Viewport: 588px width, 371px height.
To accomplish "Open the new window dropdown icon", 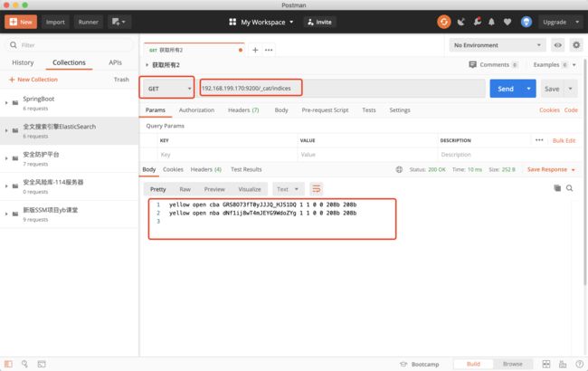I will (119, 22).
